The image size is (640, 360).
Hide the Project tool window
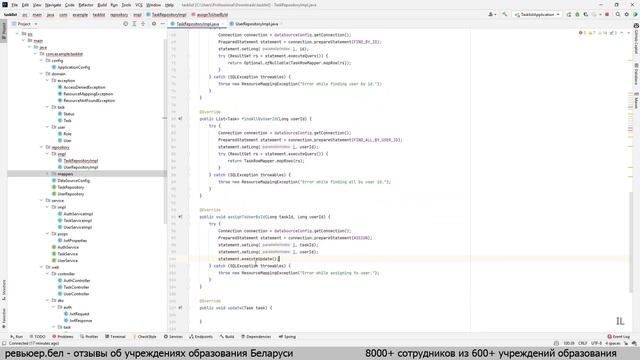(x=162, y=24)
